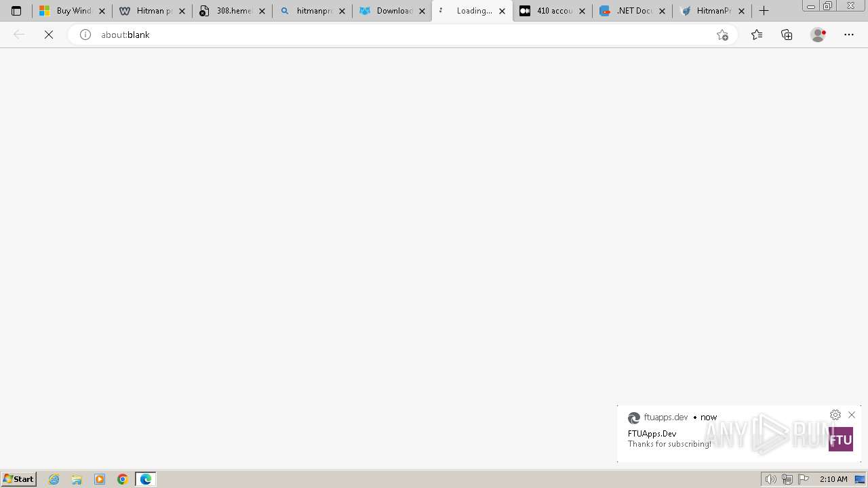The width and height of the screenshot is (868, 488).
Task: Show desktop via tray monitor icon
Action: (860, 479)
